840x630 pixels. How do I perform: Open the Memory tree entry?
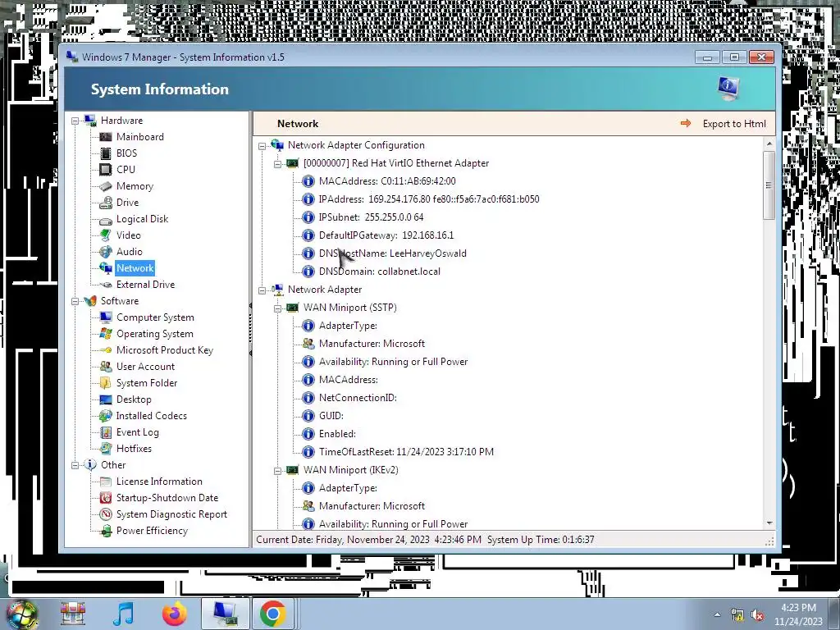135,186
